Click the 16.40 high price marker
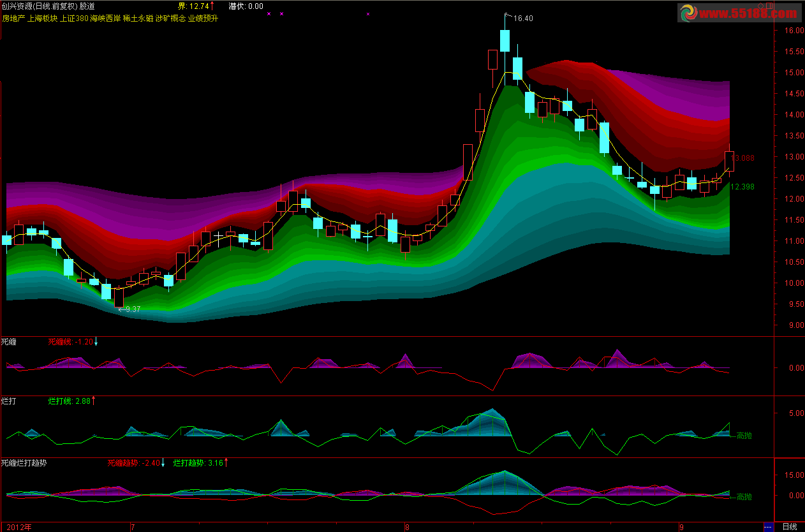The image size is (805, 532). click(x=522, y=18)
